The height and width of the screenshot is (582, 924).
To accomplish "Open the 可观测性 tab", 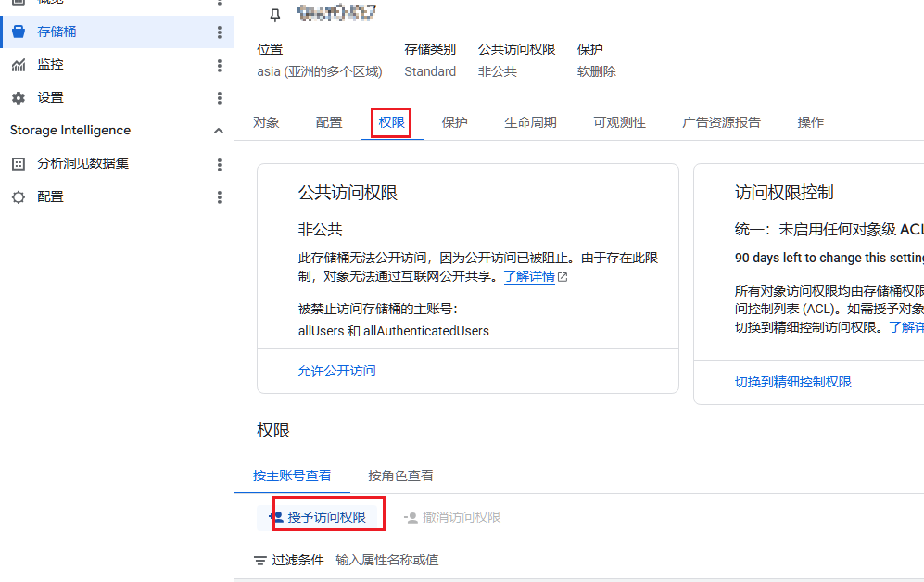I will coord(619,122).
